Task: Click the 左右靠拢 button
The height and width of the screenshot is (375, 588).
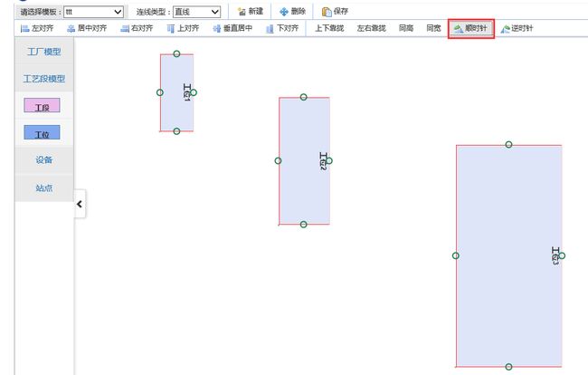Action: tap(371, 28)
